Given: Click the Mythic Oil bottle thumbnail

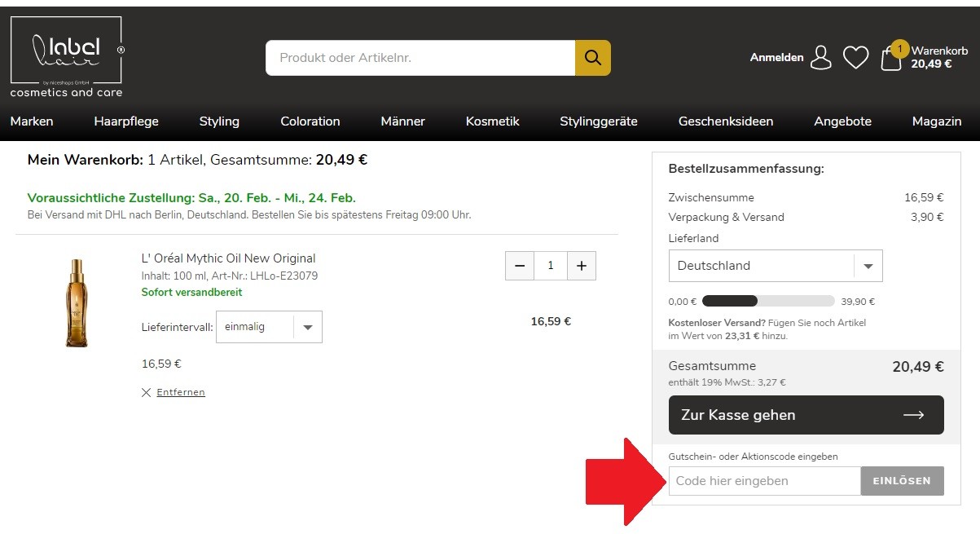Looking at the screenshot, I should 77,303.
